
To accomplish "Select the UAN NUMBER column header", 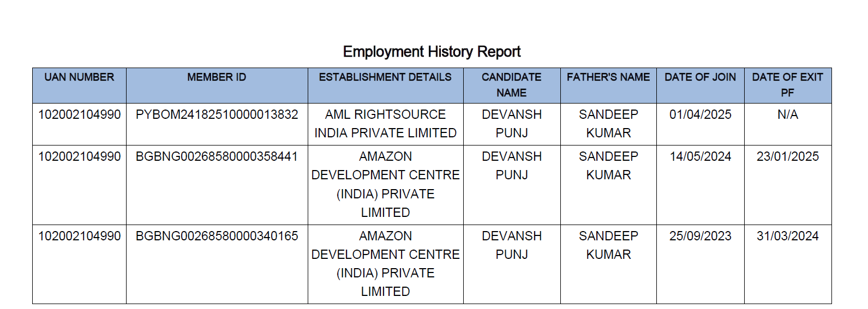I will point(79,77).
